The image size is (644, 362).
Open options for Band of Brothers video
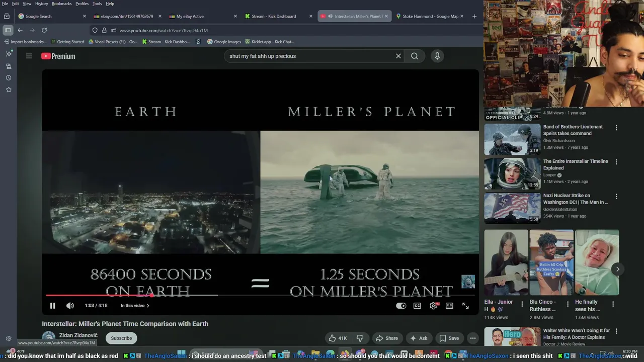pos(616,128)
